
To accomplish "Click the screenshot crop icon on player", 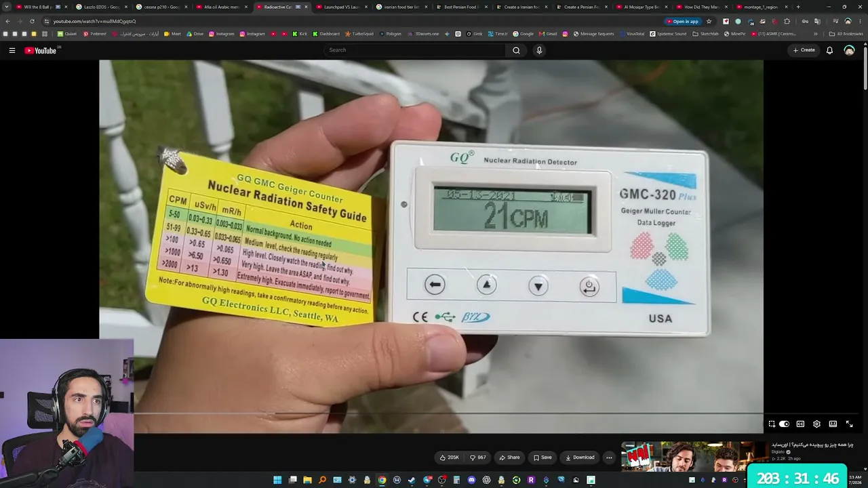I will pos(772,424).
